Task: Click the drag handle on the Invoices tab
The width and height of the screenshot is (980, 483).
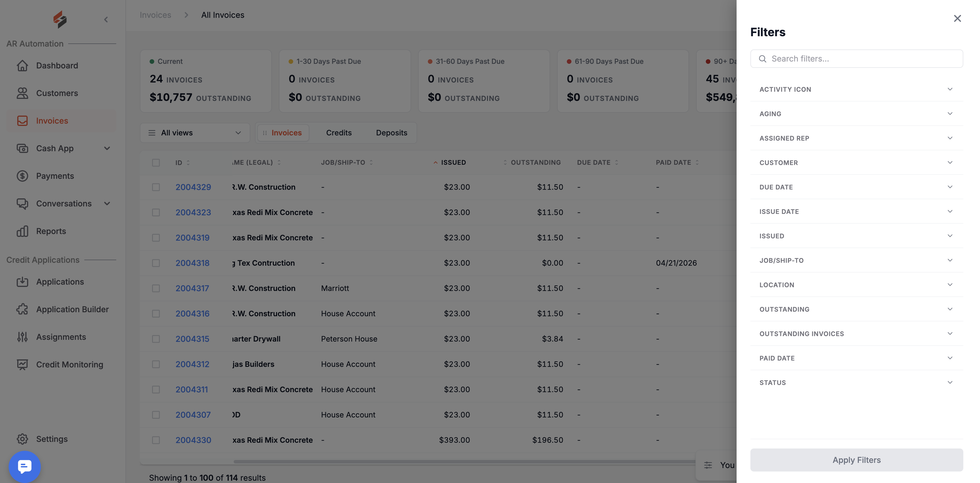Action: click(x=265, y=133)
